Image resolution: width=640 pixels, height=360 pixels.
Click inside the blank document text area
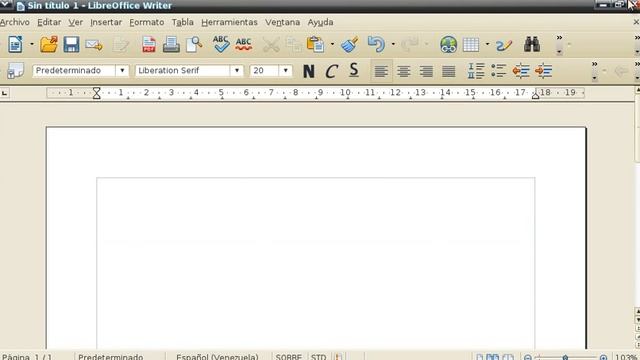pyautogui.click(x=316, y=263)
